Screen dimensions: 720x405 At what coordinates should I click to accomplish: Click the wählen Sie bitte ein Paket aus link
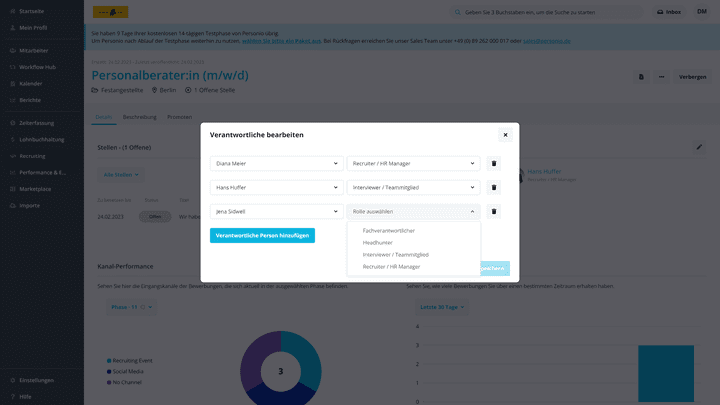[x=281, y=41]
